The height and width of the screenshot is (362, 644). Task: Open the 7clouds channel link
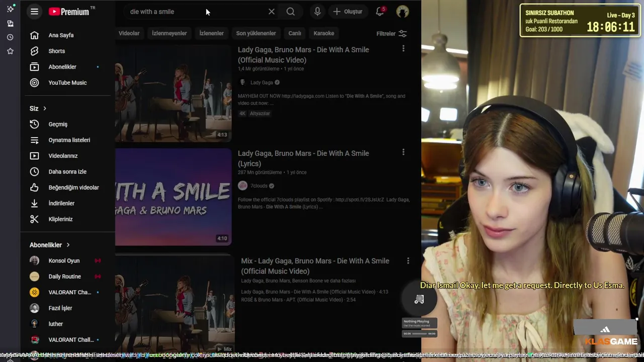(259, 186)
